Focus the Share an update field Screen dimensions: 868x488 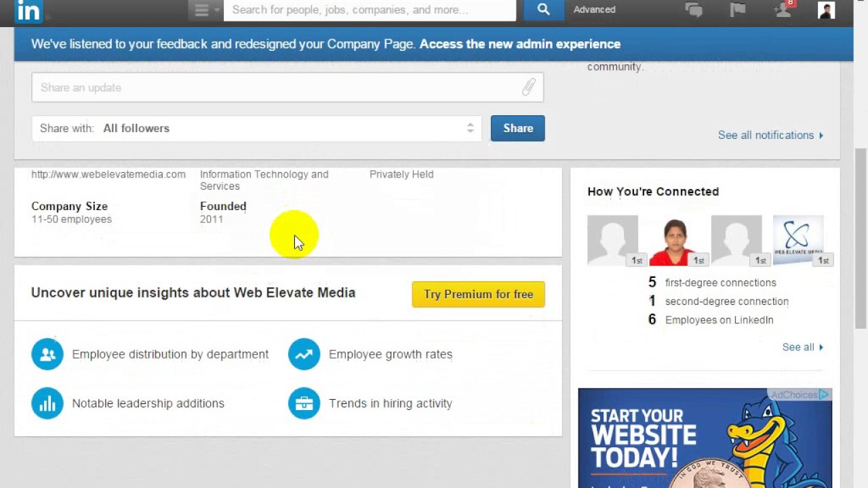tap(288, 87)
